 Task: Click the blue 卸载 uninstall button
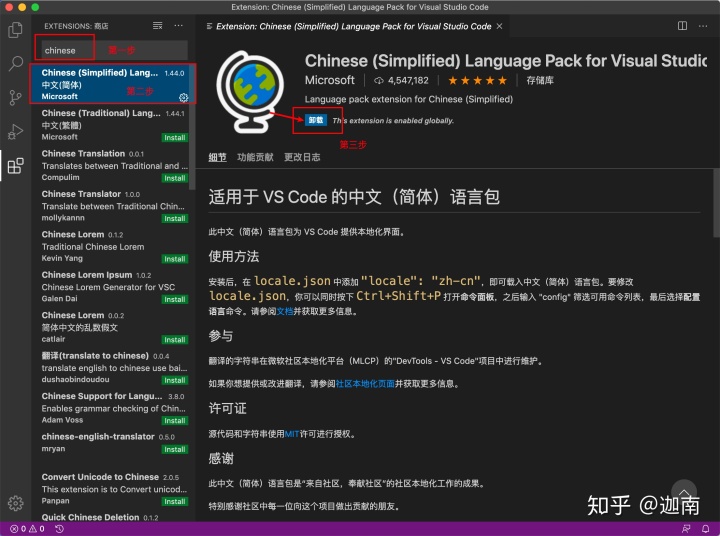pos(316,120)
